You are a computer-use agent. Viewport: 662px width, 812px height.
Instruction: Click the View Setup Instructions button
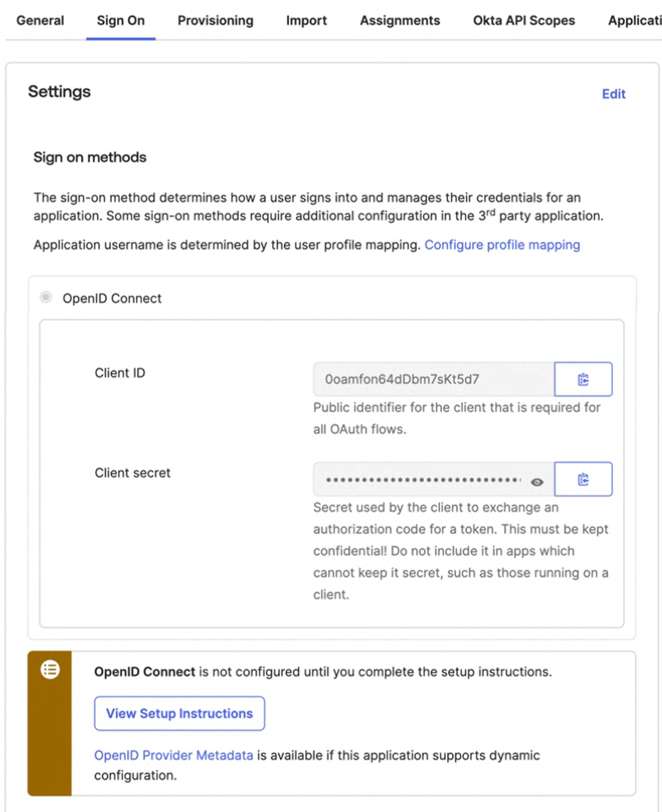click(180, 713)
